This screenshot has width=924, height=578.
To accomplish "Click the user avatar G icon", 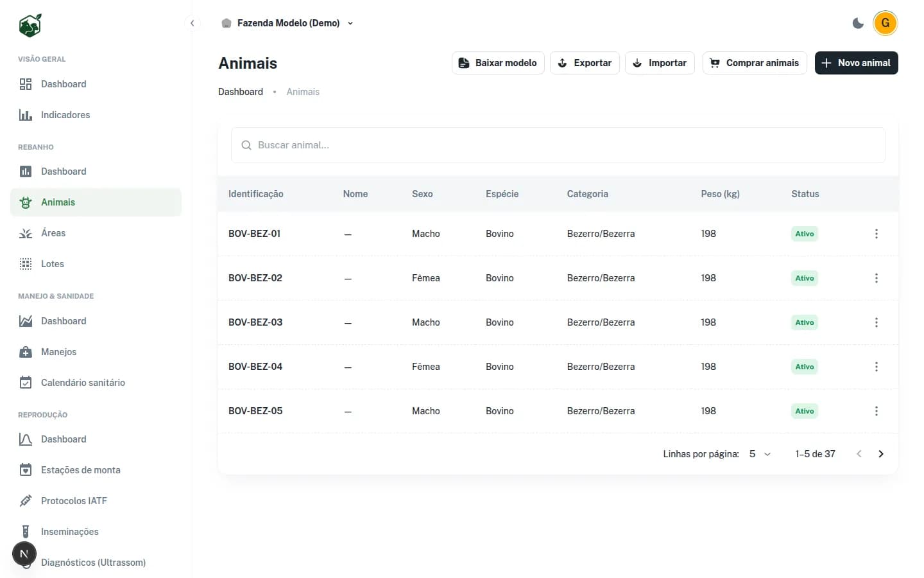I will click(x=886, y=23).
